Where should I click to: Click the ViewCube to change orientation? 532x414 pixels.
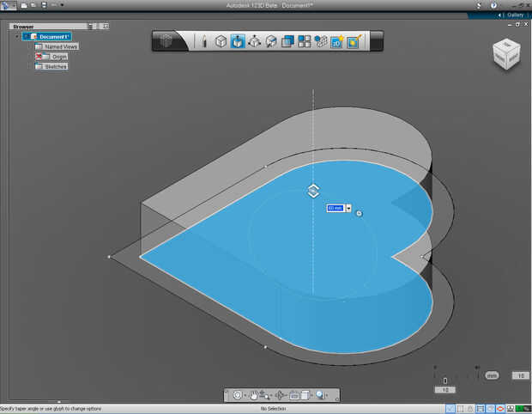click(x=505, y=54)
